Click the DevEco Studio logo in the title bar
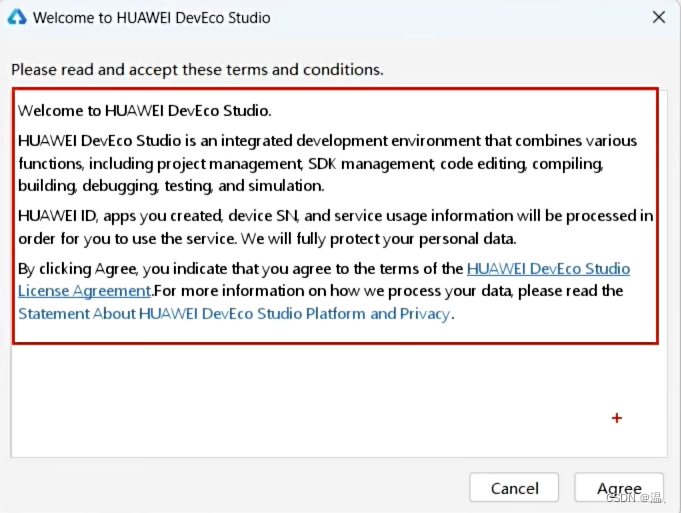The image size is (681, 513). point(17,17)
